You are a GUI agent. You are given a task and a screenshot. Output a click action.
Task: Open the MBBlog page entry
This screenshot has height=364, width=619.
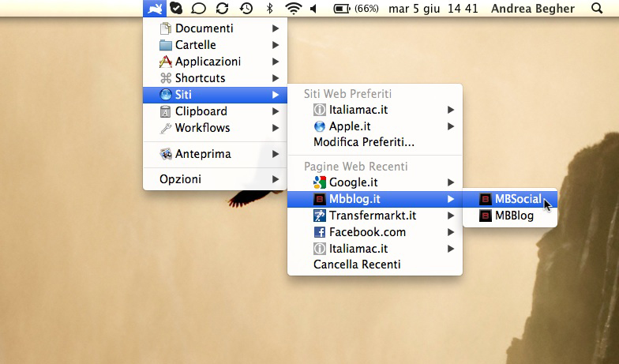pyautogui.click(x=510, y=216)
